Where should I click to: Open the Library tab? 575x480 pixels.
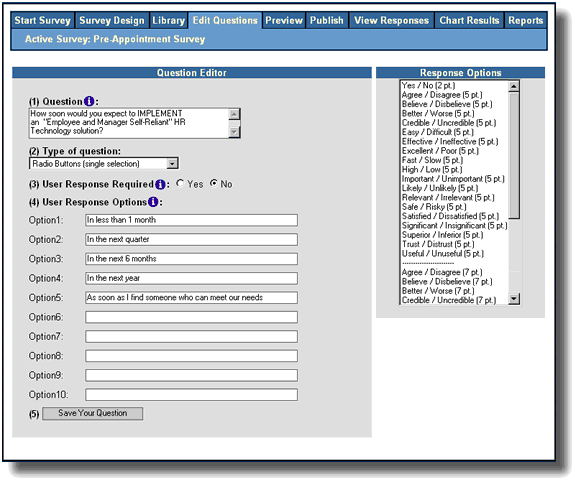pyautogui.click(x=168, y=21)
